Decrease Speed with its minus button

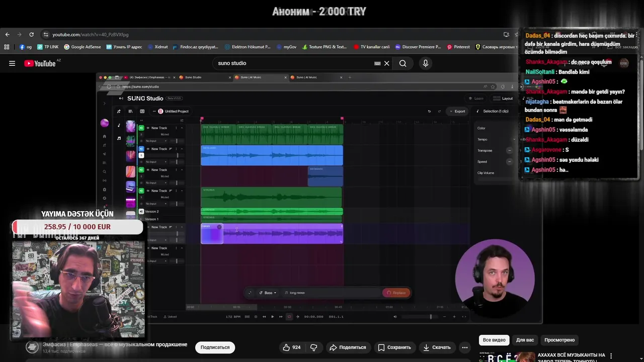pyautogui.click(x=509, y=161)
